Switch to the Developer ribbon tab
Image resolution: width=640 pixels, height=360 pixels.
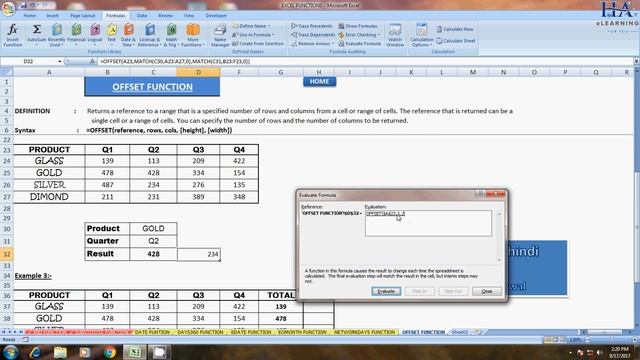click(x=216, y=16)
